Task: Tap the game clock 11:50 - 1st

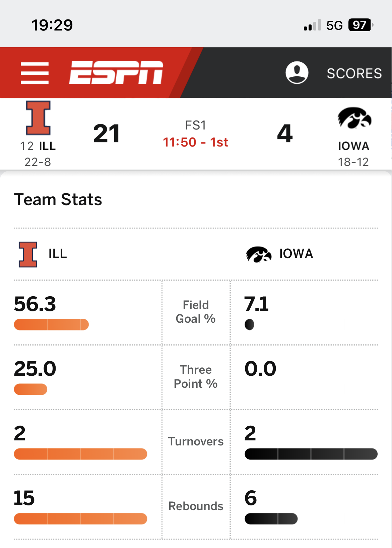Action: 195,142
